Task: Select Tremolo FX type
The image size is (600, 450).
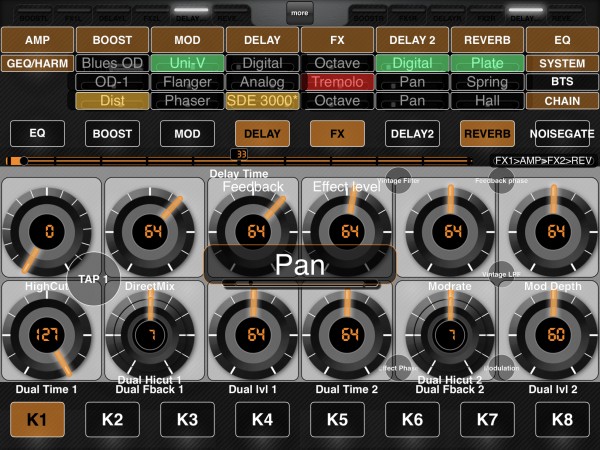Action: (337, 82)
